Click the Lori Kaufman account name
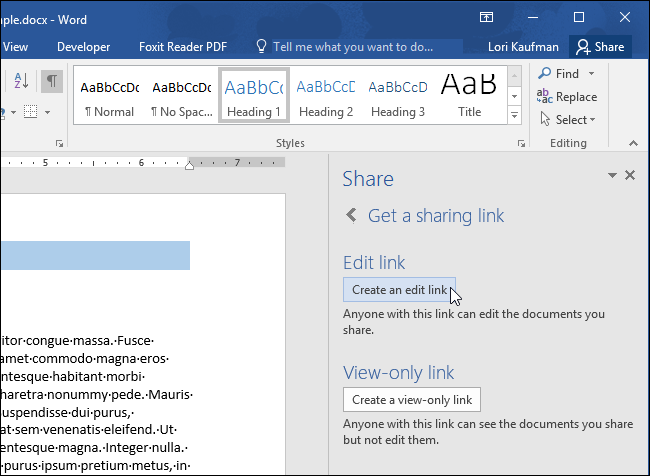Screen dimensions: 650x476 pos(524,47)
